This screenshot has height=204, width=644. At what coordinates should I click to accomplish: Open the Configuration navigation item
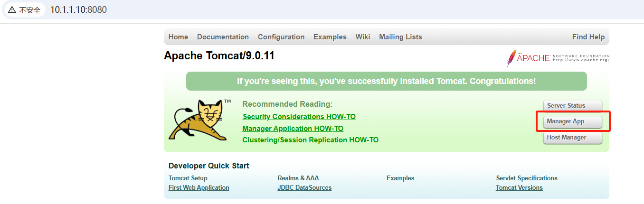(281, 37)
